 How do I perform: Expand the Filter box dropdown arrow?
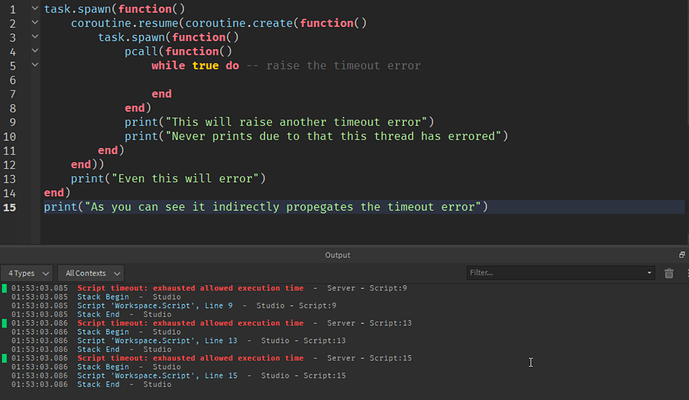tap(650, 273)
